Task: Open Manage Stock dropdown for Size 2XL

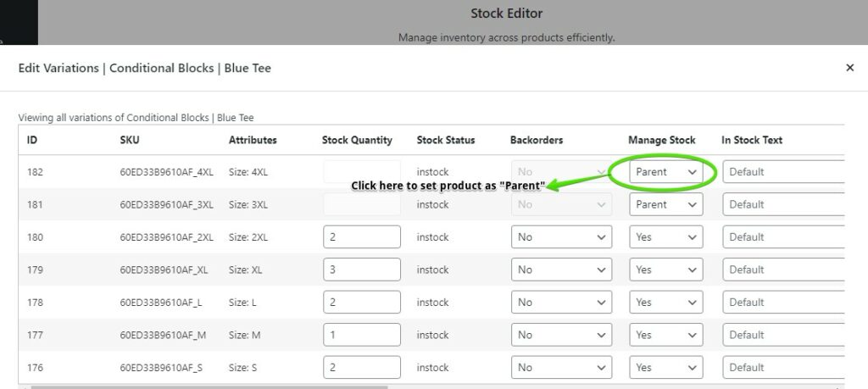Action: [666, 237]
